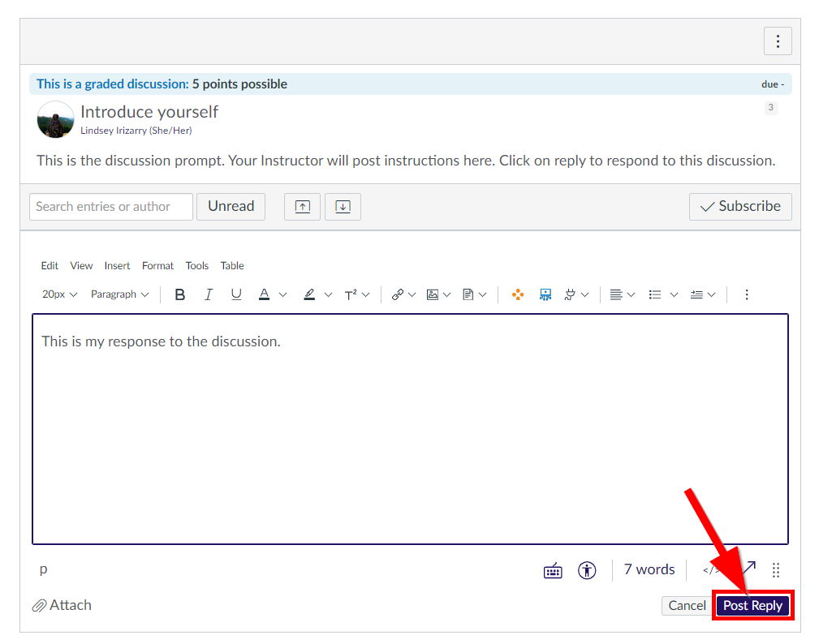Click the 'p' element path indicator
819x644 pixels.
[x=43, y=569]
